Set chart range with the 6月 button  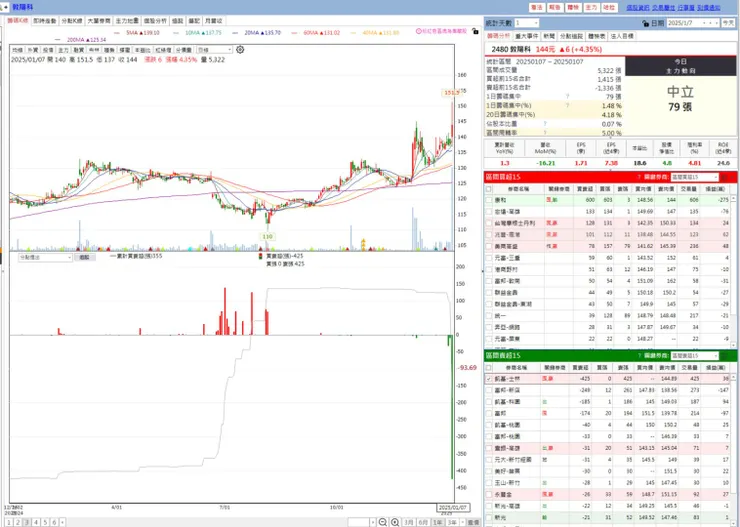[x=423, y=522]
